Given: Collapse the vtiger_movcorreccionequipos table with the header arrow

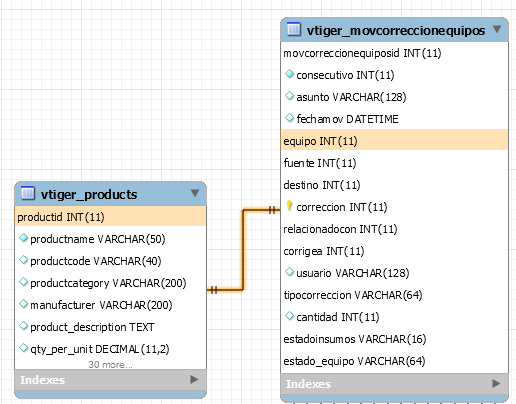Looking at the screenshot, I should [497, 29].
